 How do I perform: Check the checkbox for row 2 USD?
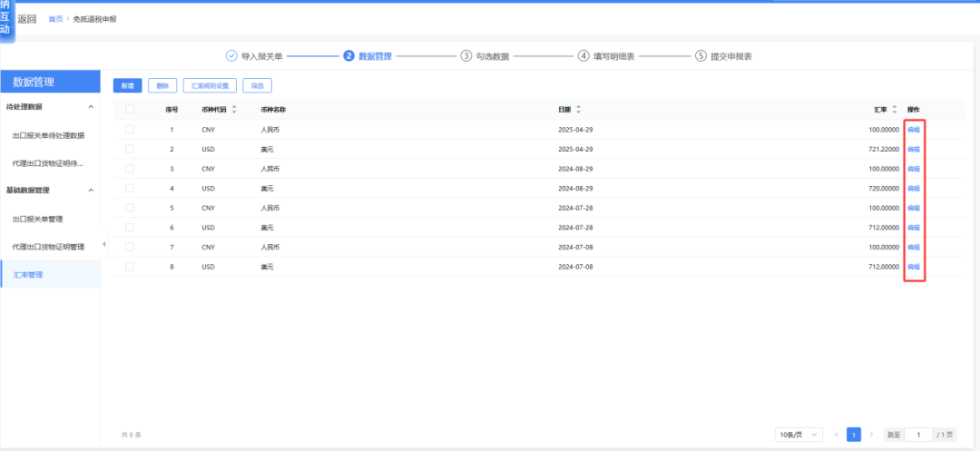coord(130,149)
